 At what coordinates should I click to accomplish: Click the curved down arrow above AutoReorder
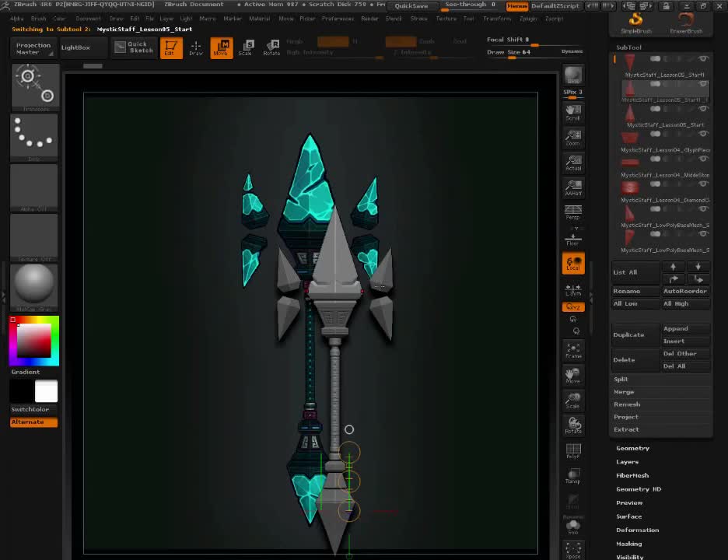tap(698, 278)
